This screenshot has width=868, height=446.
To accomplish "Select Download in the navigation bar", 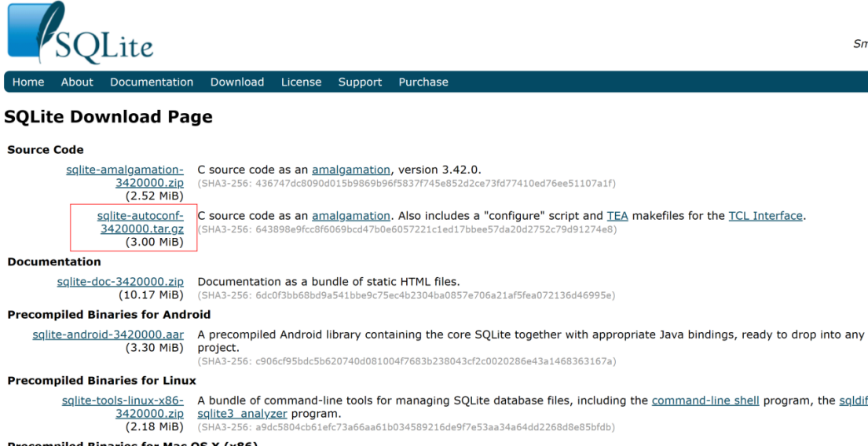I will click(237, 82).
